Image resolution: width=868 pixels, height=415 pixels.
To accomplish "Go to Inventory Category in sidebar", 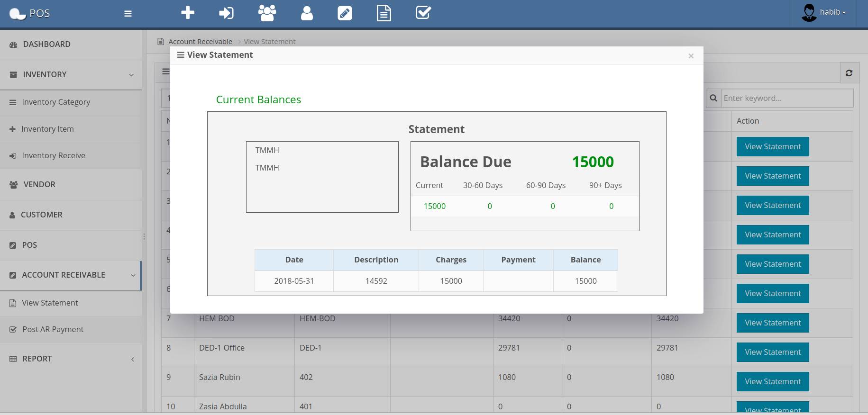I will coord(55,102).
